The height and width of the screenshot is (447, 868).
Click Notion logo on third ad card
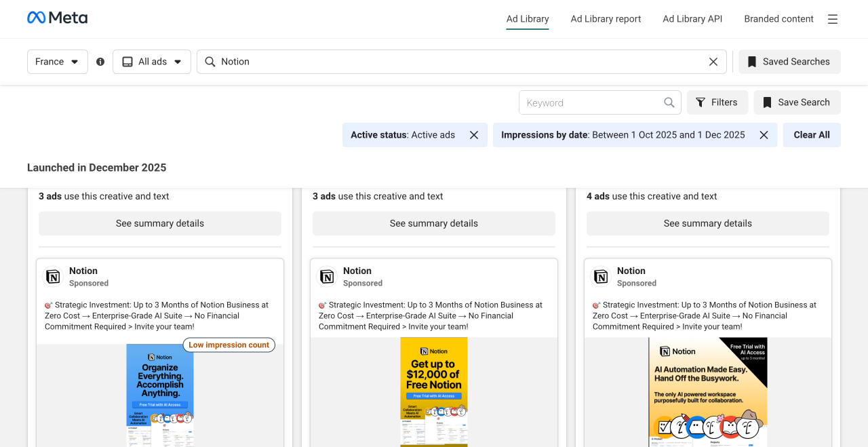601,277
